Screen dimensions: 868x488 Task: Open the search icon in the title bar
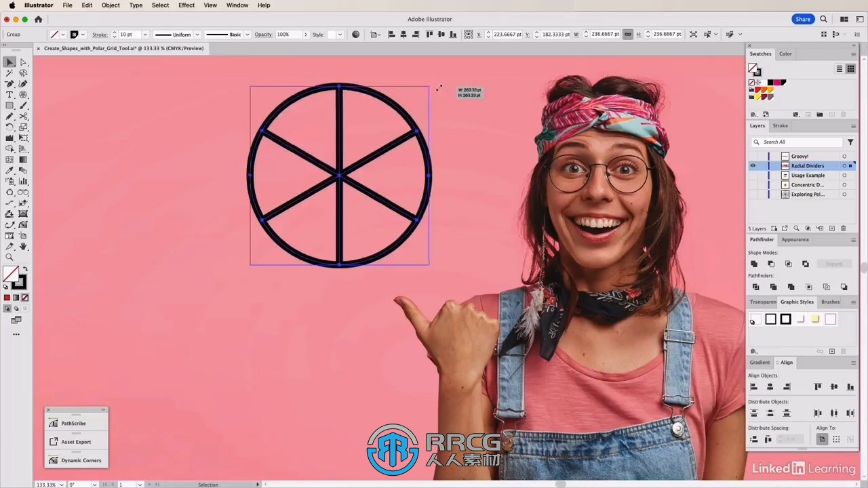(823, 20)
